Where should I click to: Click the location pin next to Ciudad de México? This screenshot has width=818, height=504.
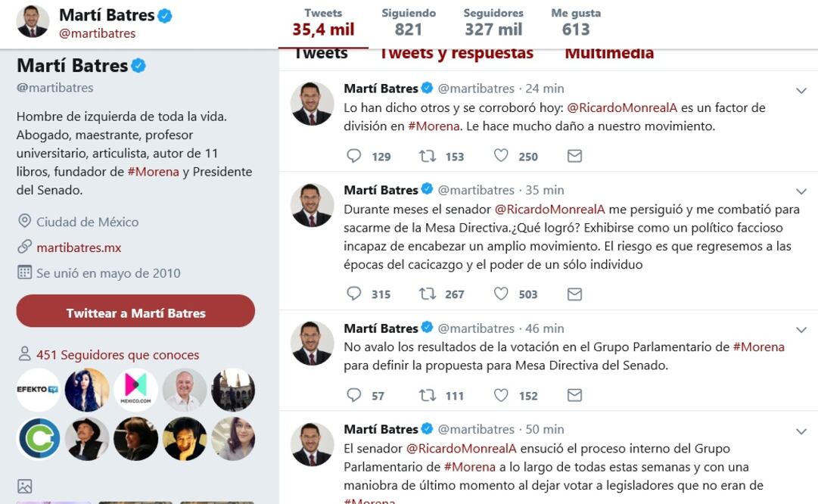pyautogui.click(x=24, y=222)
